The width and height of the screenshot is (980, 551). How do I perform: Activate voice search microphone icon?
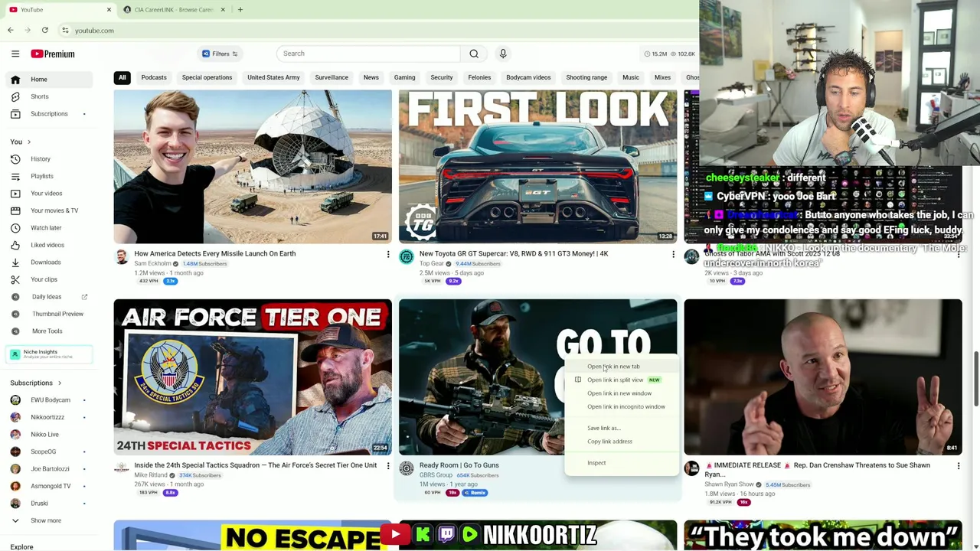pyautogui.click(x=503, y=54)
